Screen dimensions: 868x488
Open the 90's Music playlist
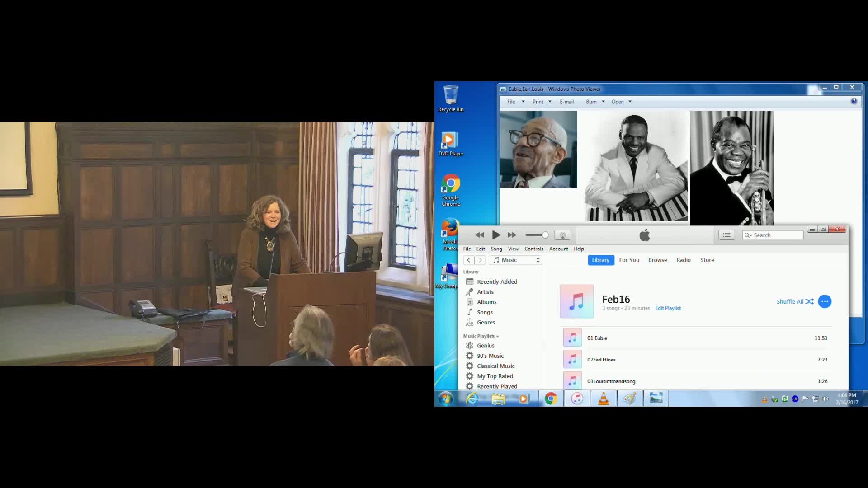491,356
